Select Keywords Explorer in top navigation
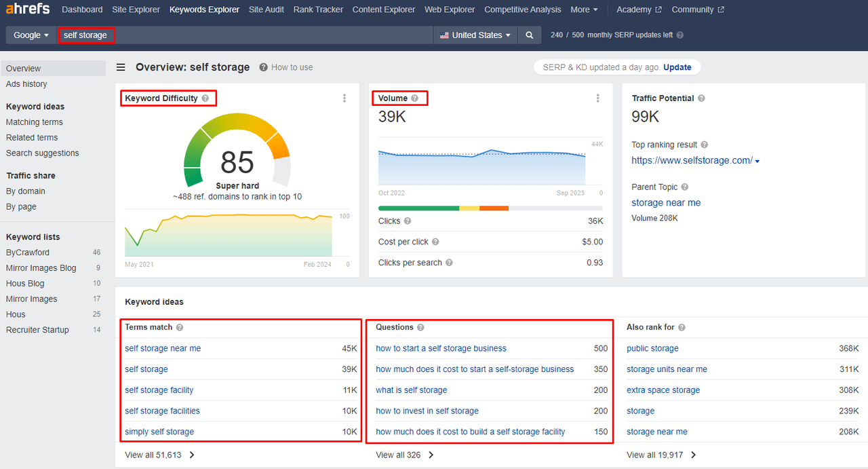This screenshot has width=868, height=469. (x=204, y=10)
